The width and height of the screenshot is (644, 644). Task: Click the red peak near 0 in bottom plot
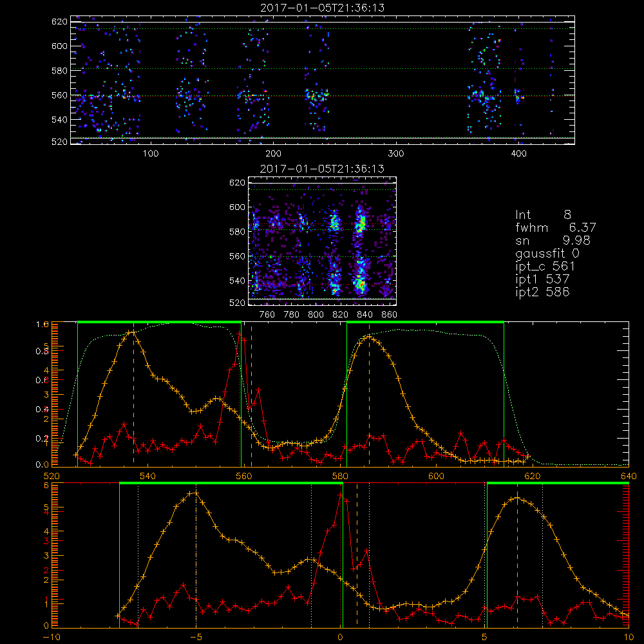(x=341, y=495)
